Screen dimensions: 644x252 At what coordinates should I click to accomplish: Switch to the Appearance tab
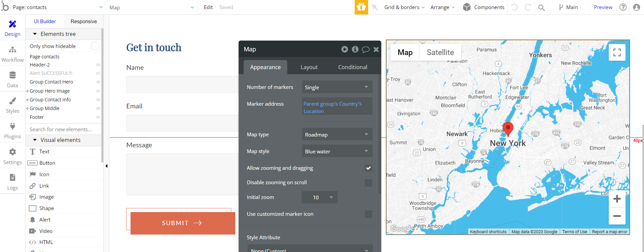pos(265,67)
